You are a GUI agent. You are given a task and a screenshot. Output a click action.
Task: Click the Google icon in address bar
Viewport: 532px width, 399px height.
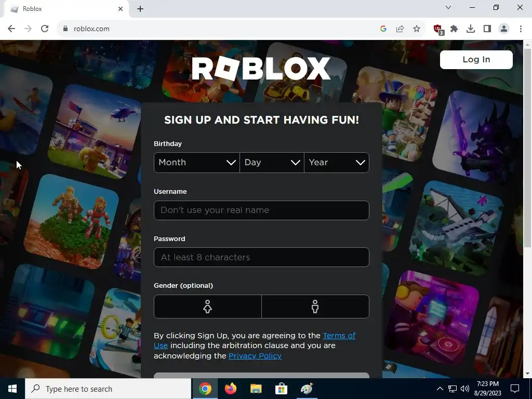(x=383, y=29)
